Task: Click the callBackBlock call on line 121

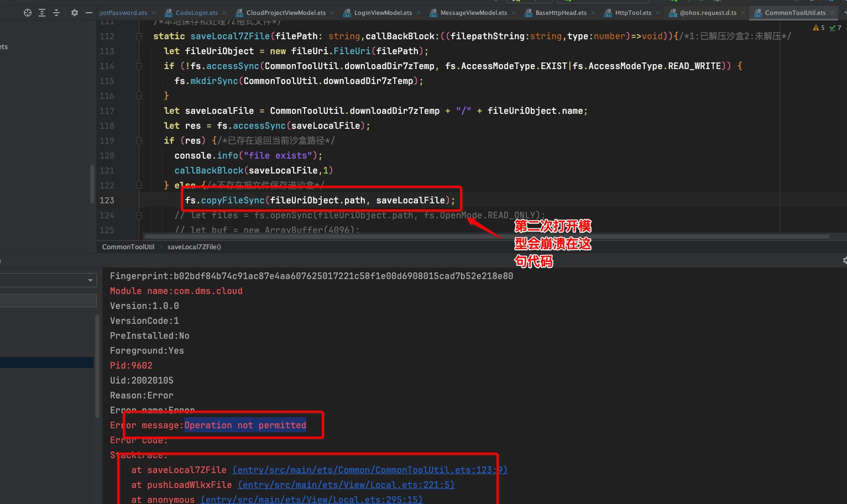Action: coord(209,171)
